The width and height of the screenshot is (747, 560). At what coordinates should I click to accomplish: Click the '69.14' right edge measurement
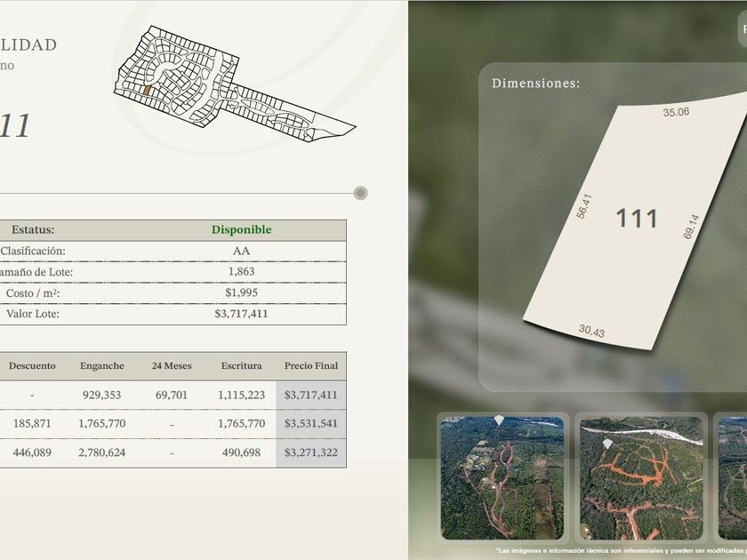pyautogui.click(x=691, y=227)
